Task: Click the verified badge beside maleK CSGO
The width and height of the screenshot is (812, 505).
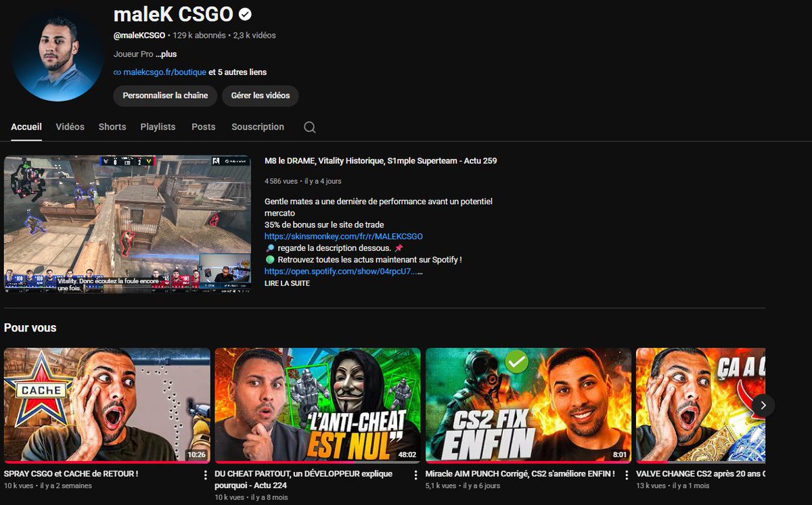Action: (245, 14)
